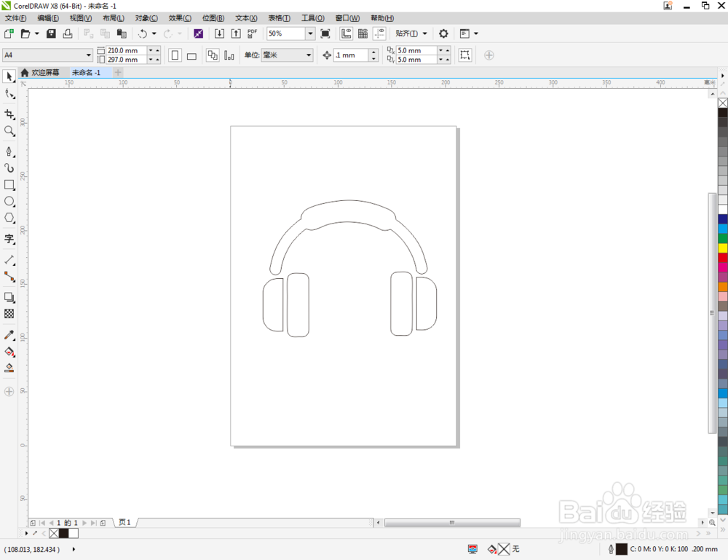Select the Drop Shadow tool

[x=9, y=297]
